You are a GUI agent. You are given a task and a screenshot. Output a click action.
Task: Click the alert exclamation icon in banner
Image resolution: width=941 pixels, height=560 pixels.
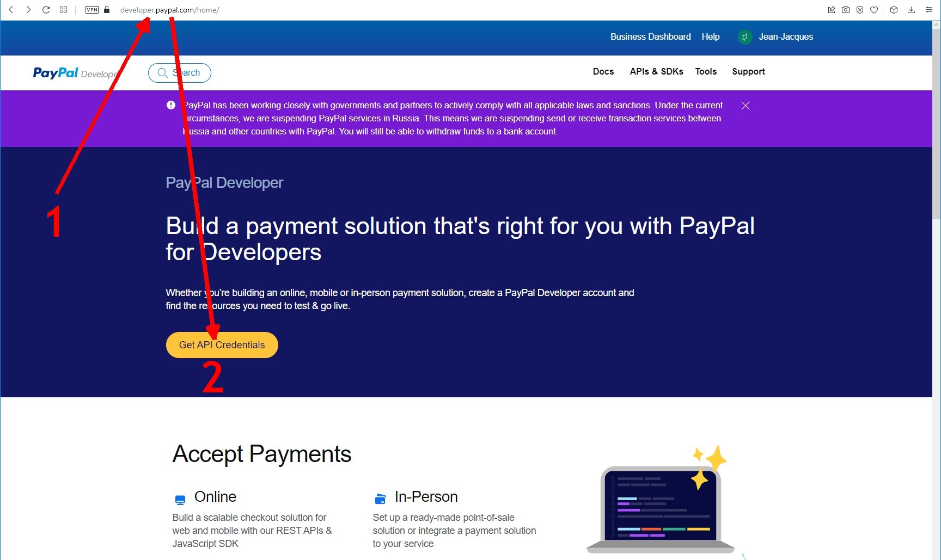pyautogui.click(x=171, y=105)
